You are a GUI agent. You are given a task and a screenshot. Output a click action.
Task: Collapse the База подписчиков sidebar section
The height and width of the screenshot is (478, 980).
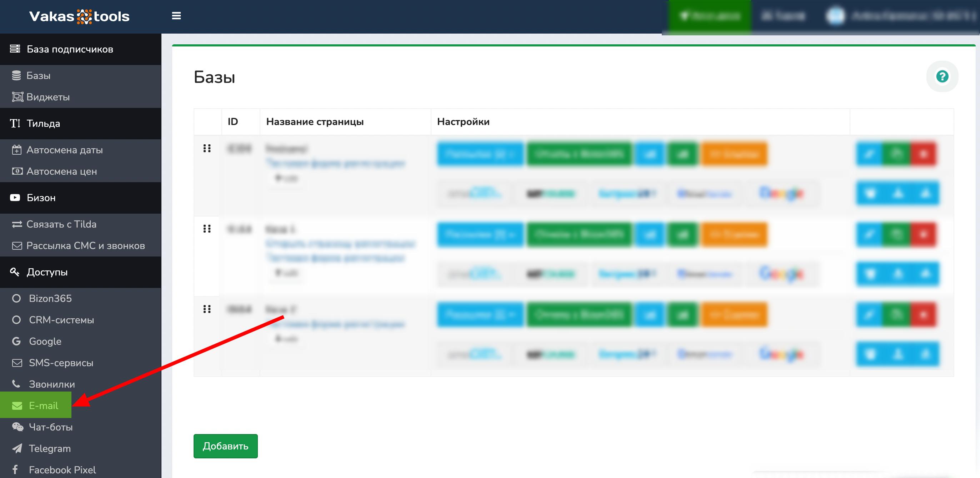70,49
